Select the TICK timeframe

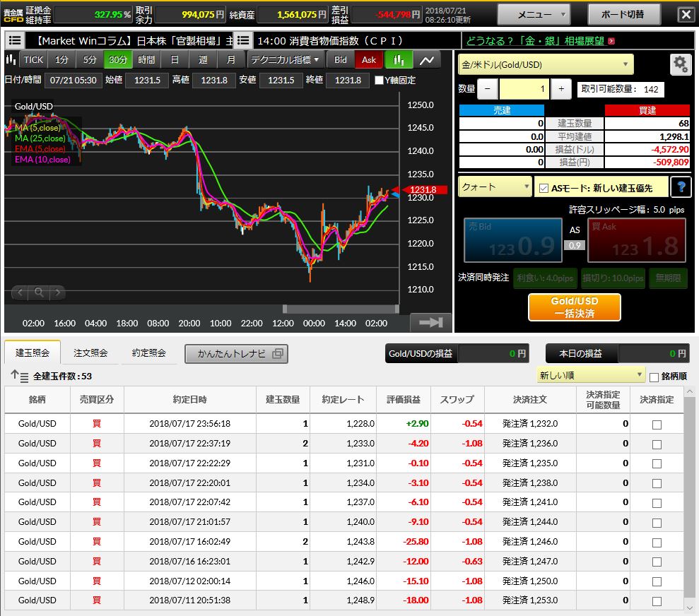[x=33, y=59]
